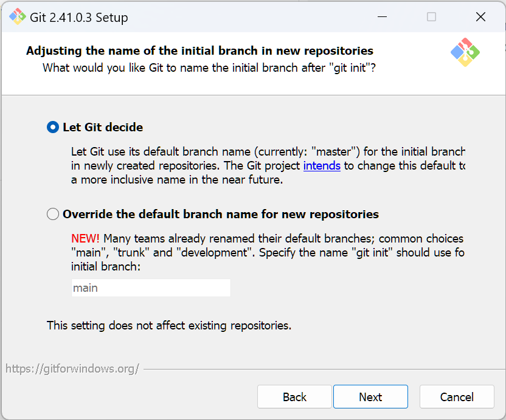The image size is (506, 420).
Task: Open the "intends" hyperlink
Action: [x=322, y=165]
